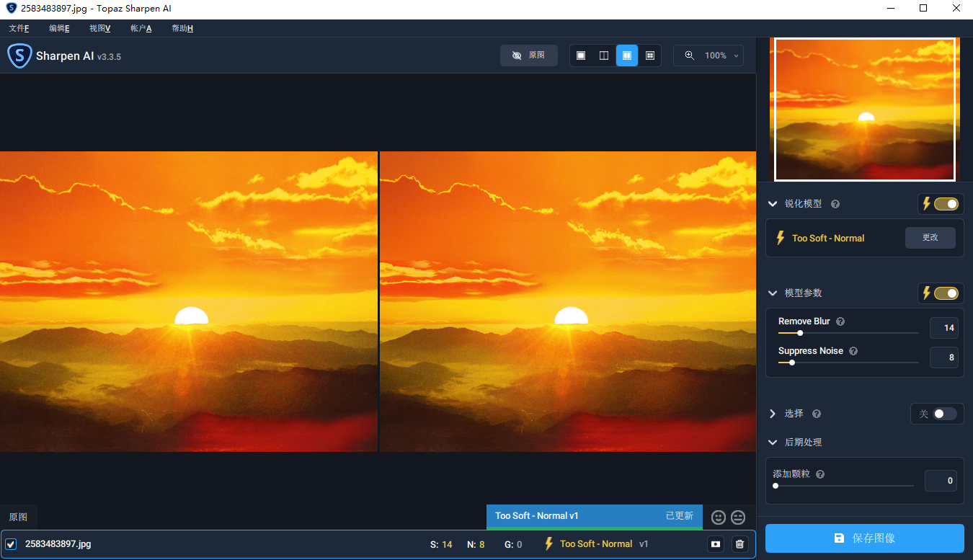Click the Suppress Noise slider handle
Viewport: 973px width, 560px height.
click(792, 363)
